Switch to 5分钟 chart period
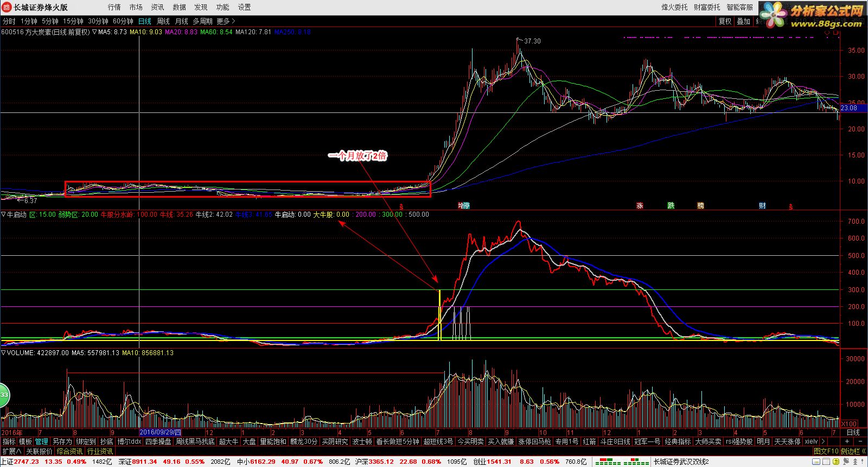 tap(50, 21)
